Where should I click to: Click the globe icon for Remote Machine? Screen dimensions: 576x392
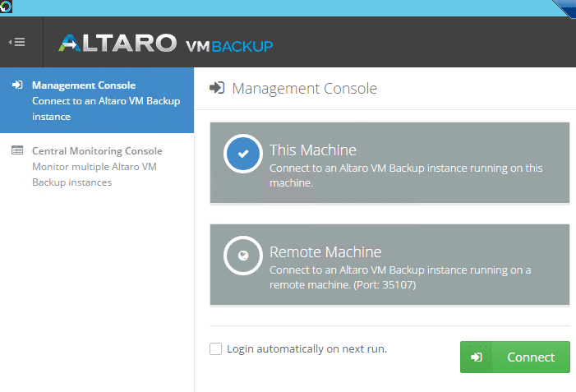(243, 256)
